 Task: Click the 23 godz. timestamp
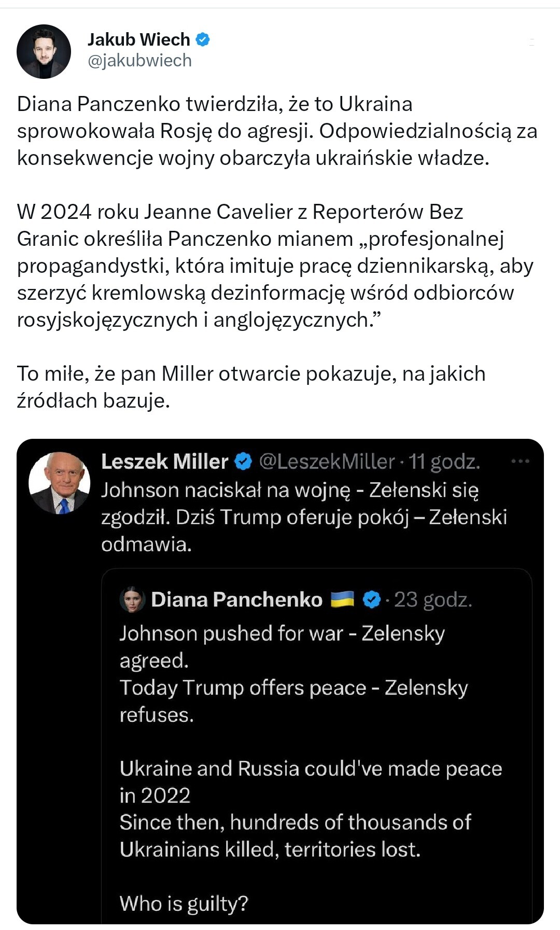[433, 600]
